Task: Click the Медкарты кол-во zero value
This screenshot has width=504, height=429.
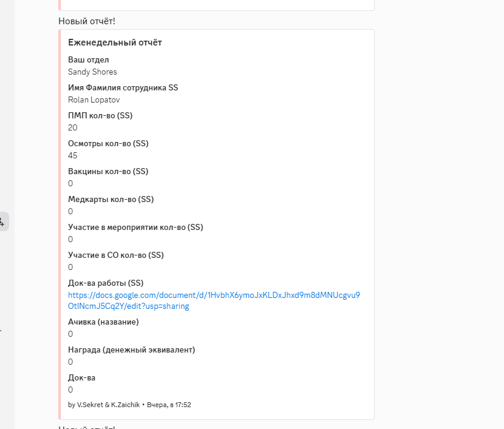Action: [70, 211]
